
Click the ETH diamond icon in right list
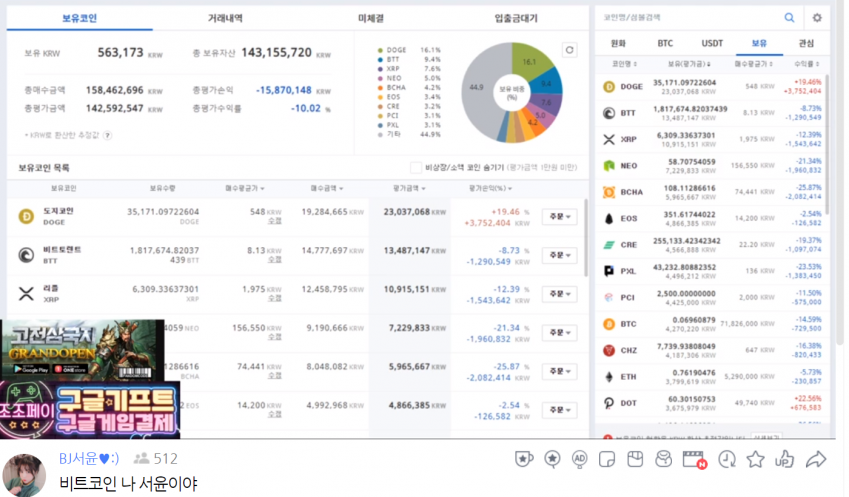point(609,377)
